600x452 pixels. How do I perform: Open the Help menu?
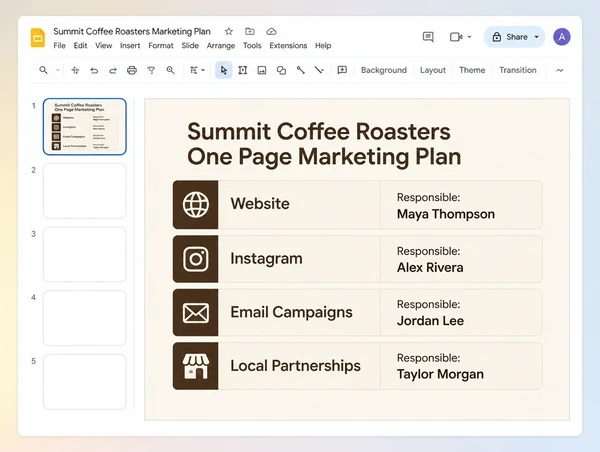click(x=323, y=46)
